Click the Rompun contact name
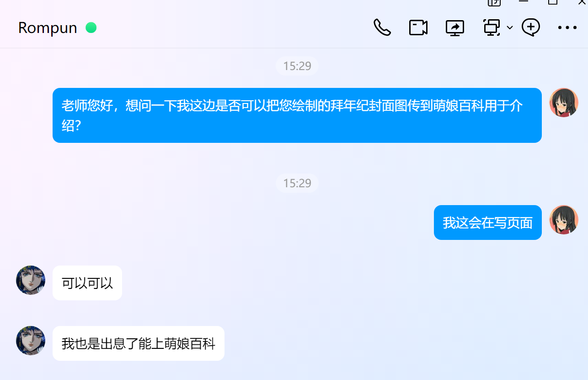Screen dimensions: 588x380 [48, 28]
